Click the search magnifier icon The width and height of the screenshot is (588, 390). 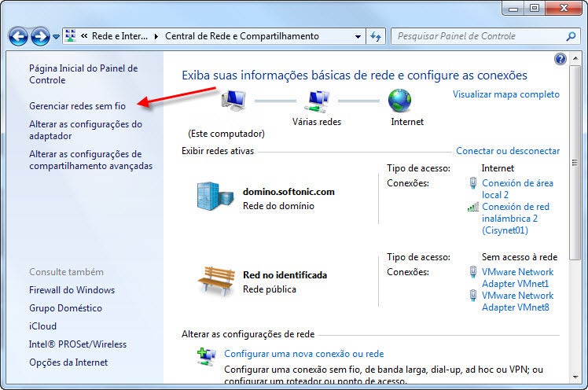(x=571, y=36)
